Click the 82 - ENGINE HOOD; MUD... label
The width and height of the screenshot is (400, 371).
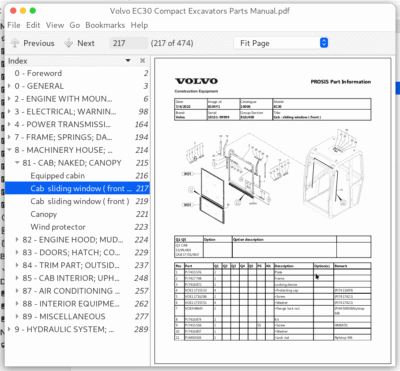pyautogui.click(x=73, y=240)
